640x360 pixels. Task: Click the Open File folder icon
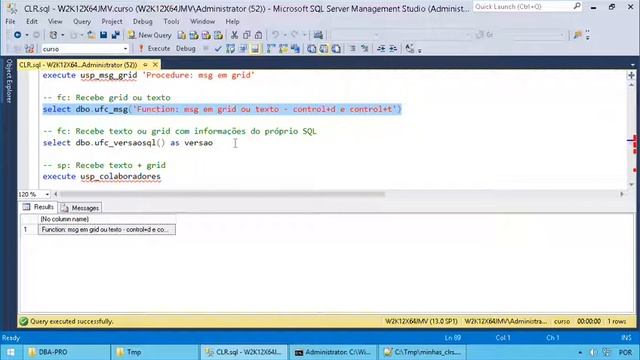click(91, 35)
